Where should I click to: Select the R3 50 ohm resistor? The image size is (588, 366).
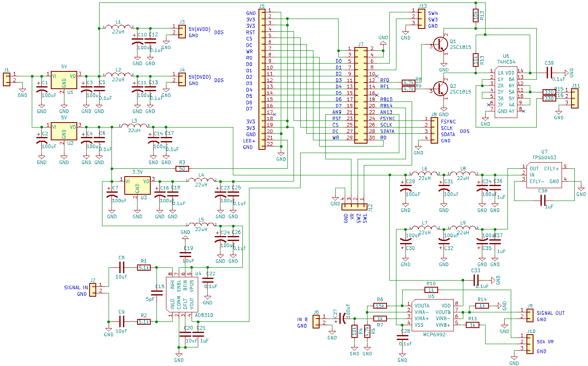(182, 168)
